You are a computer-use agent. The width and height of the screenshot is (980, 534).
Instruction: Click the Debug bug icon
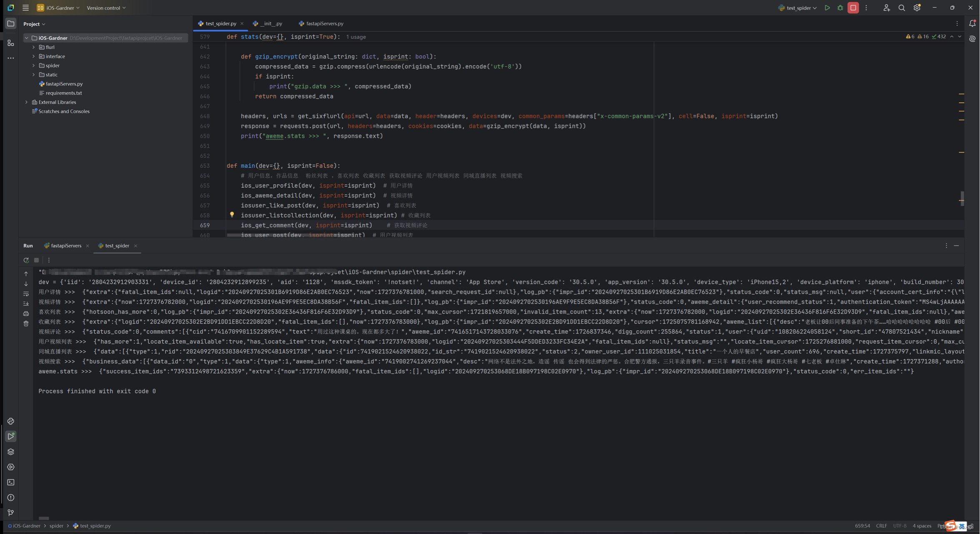(x=840, y=8)
